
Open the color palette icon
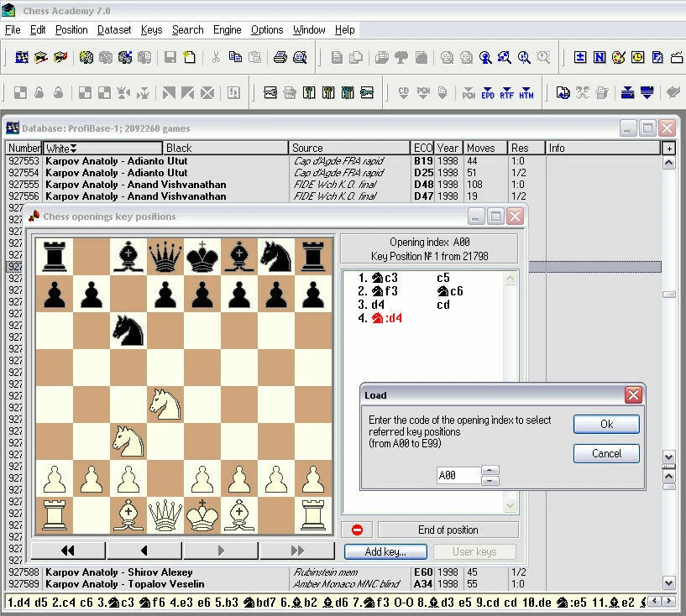coord(617,58)
